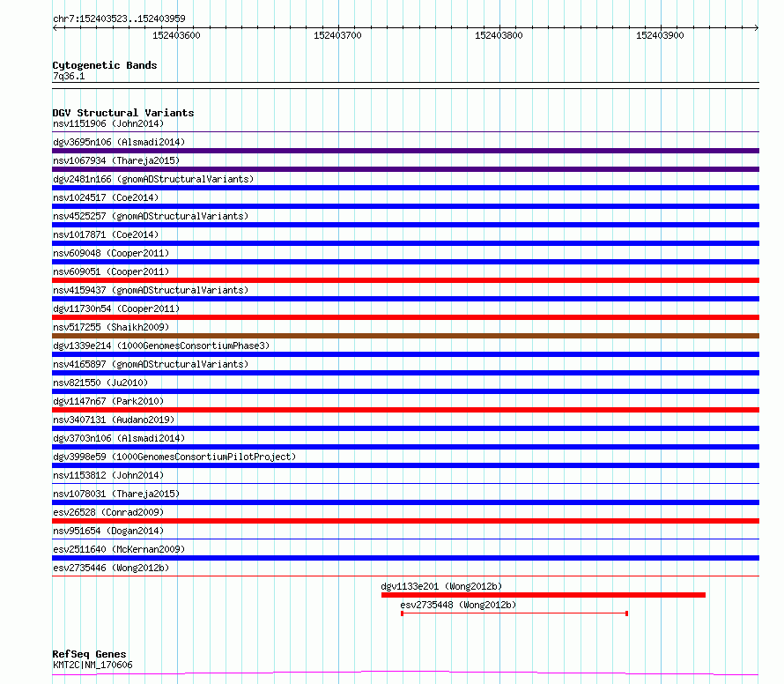Open variant label dgv3695n106 (Alsmadi2014)

click(x=119, y=142)
